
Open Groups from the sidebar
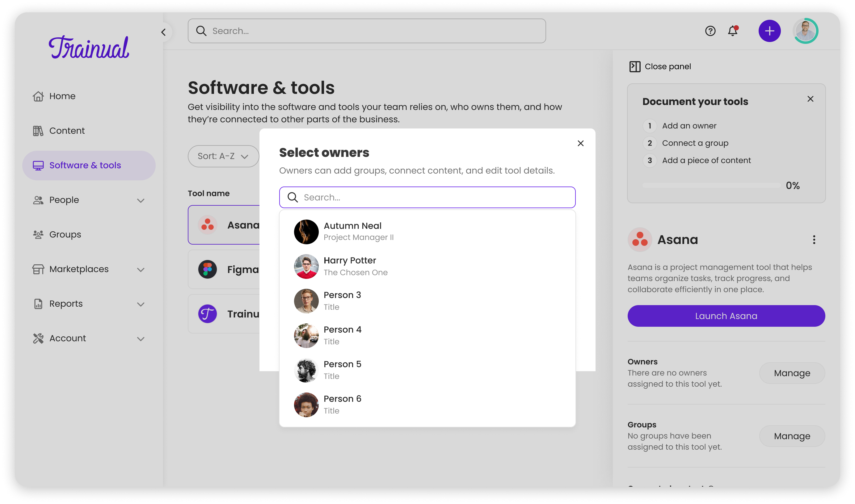click(x=65, y=234)
